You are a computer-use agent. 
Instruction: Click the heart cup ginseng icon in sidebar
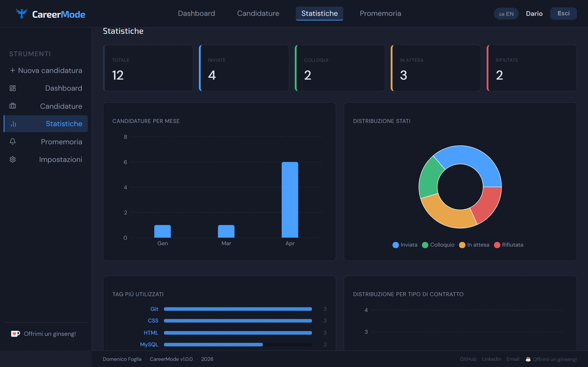(x=15, y=334)
